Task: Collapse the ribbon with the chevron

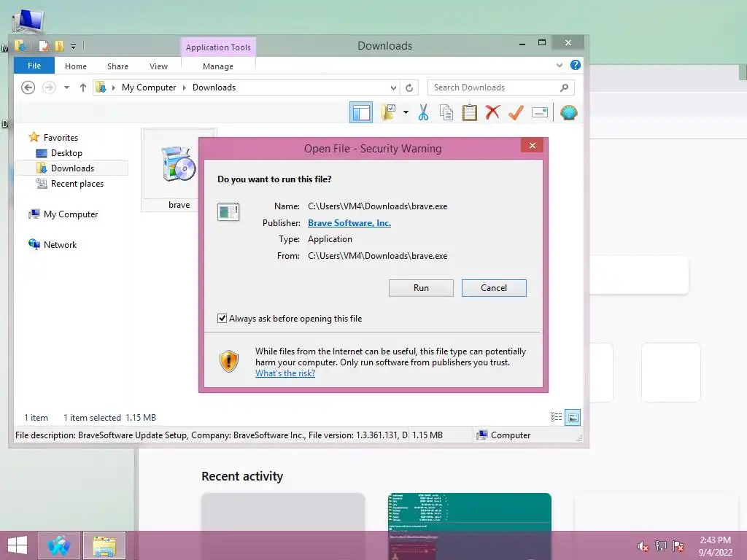Action: (560, 65)
